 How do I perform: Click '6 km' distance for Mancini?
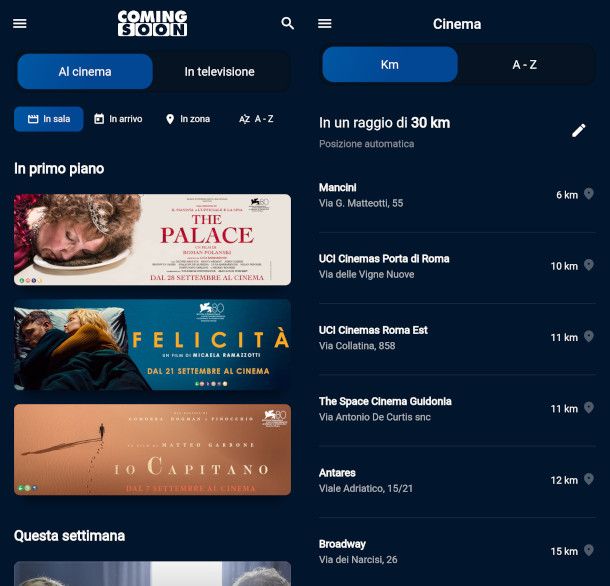pyautogui.click(x=567, y=195)
